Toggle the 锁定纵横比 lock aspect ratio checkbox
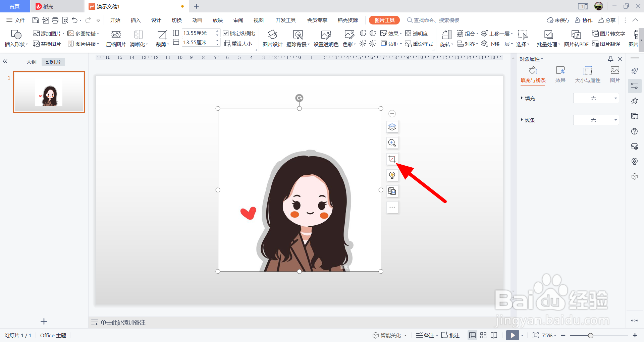The width and height of the screenshot is (644, 342). (226, 33)
